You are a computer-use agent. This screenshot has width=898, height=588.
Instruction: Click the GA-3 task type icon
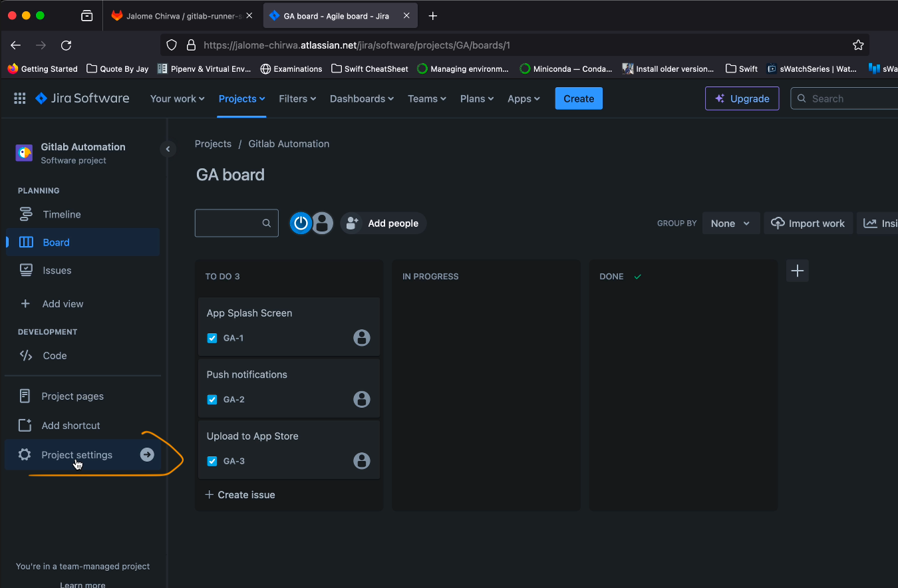212,461
